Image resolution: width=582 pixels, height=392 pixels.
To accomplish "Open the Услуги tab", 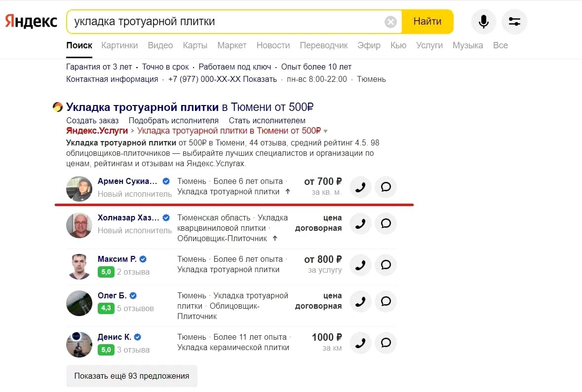I will point(429,45).
